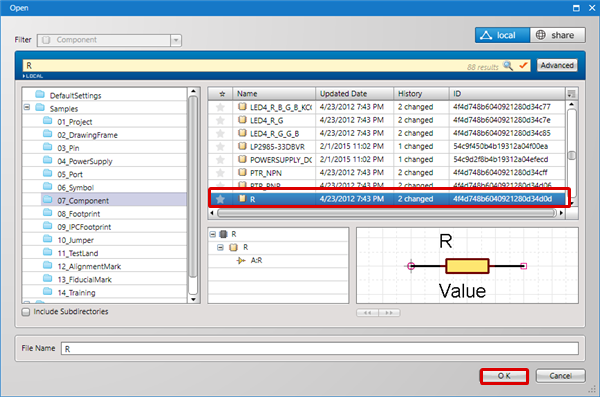
Task: Sort by ID column header
Action: 507,94
